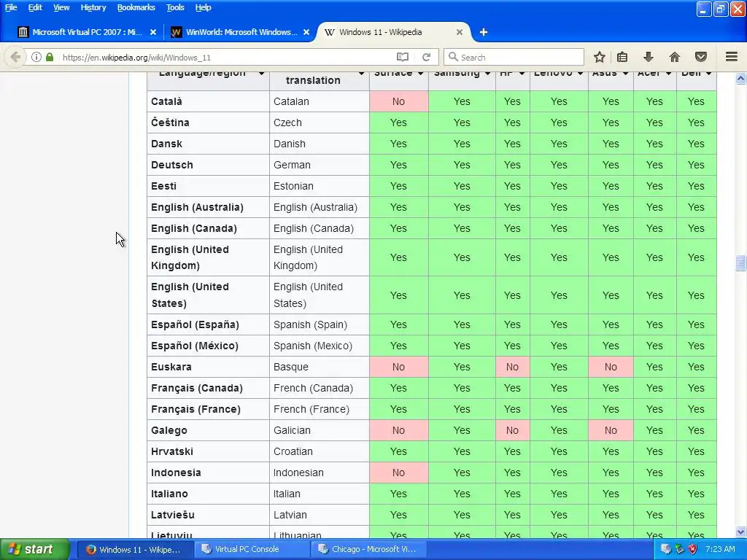Click scrollbar down arrow
The image size is (747, 560).
click(x=740, y=532)
